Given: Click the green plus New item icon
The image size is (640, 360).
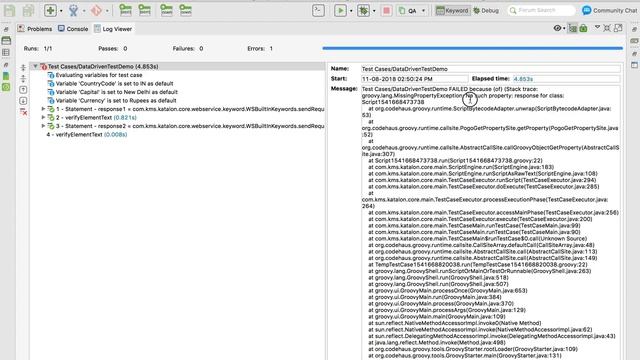Looking at the screenshot, I should (51, 10).
